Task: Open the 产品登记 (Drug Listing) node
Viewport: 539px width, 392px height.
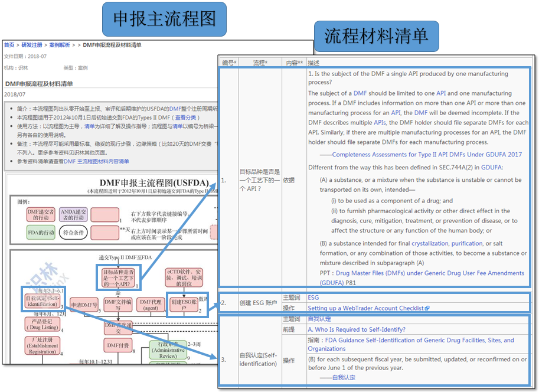Action: [x=41, y=324]
